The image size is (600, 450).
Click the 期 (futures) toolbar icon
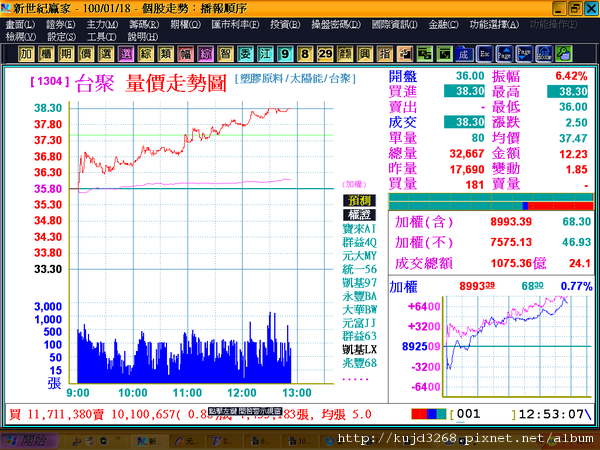tap(66, 54)
